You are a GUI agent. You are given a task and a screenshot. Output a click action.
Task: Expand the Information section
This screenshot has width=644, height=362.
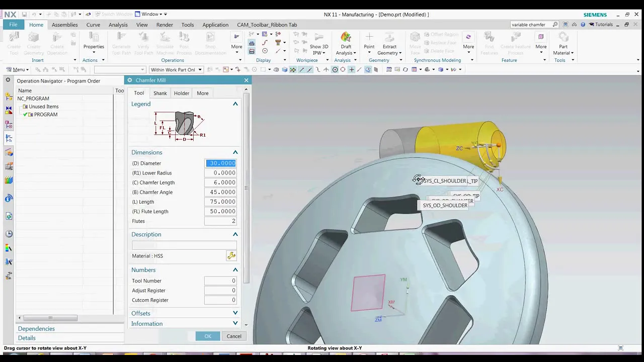[x=235, y=324]
